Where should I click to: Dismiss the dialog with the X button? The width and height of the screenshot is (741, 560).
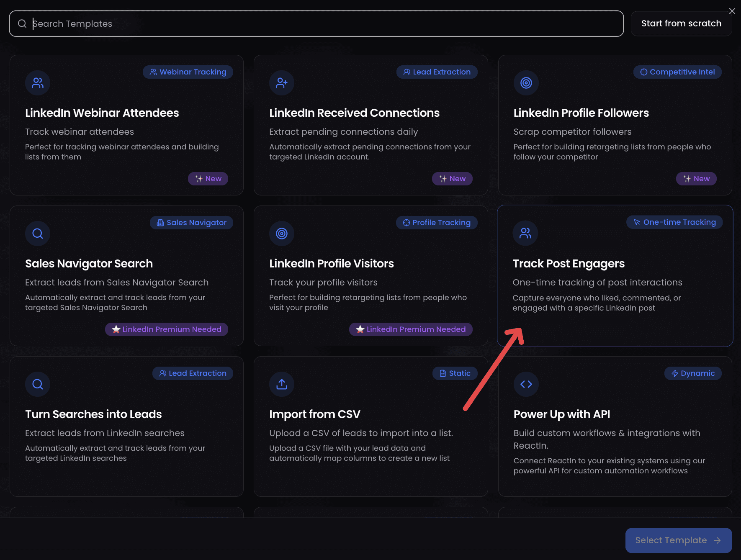pos(732,11)
